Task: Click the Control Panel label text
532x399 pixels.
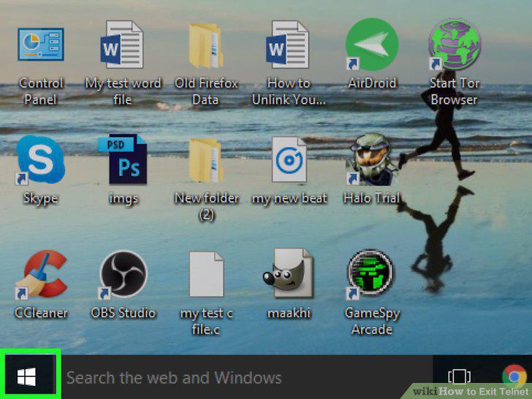Action: pos(41,91)
